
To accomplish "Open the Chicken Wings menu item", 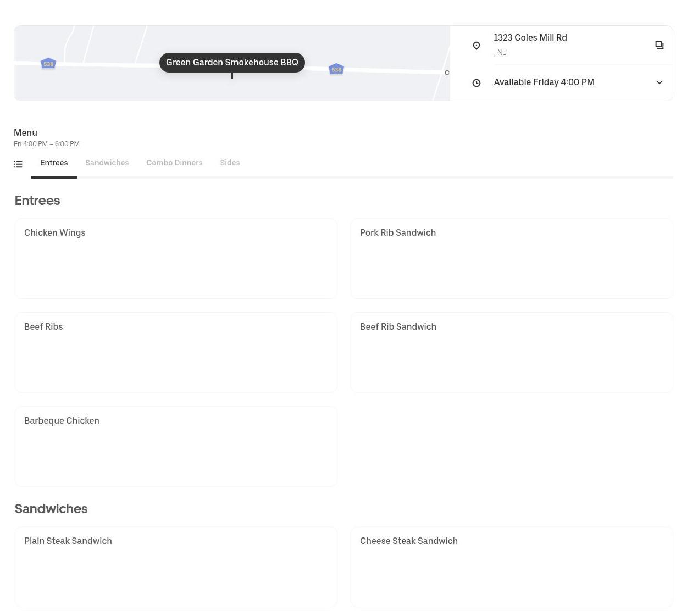I will click(x=176, y=258).
